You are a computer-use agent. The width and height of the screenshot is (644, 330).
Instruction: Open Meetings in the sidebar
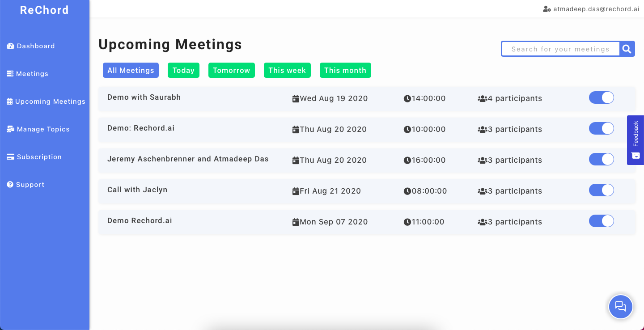click(x=32, y=74)
